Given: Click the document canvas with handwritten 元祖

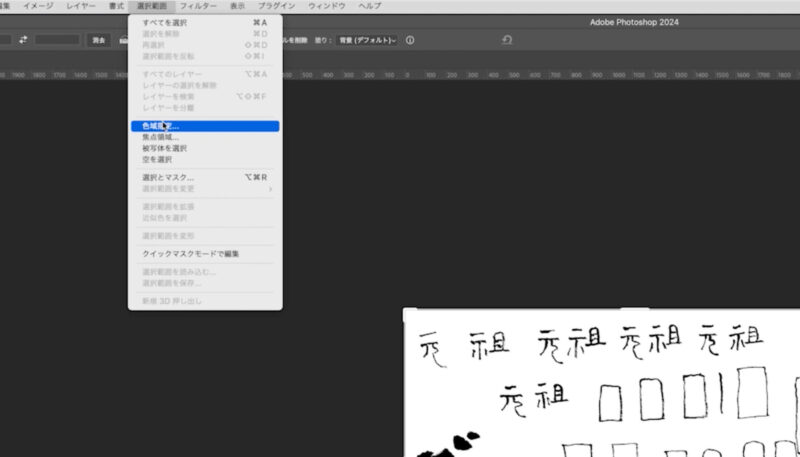Looking at the screenshot, I should click(602, 382).
